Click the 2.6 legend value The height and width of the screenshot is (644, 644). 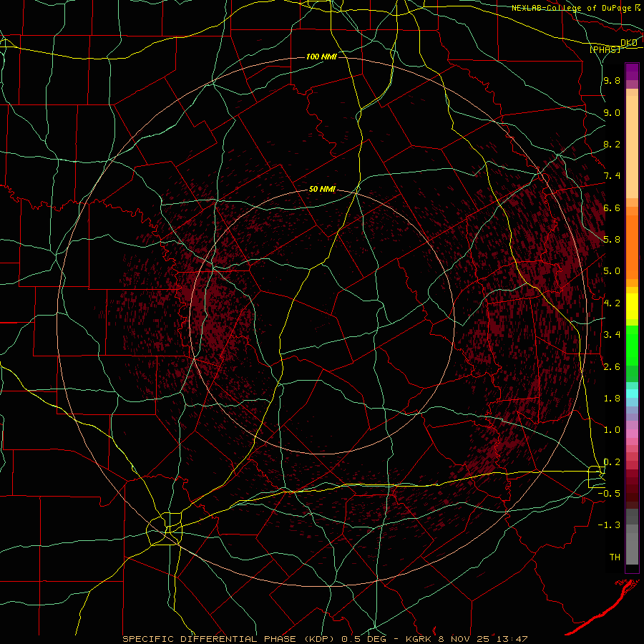tap(612, 366)
